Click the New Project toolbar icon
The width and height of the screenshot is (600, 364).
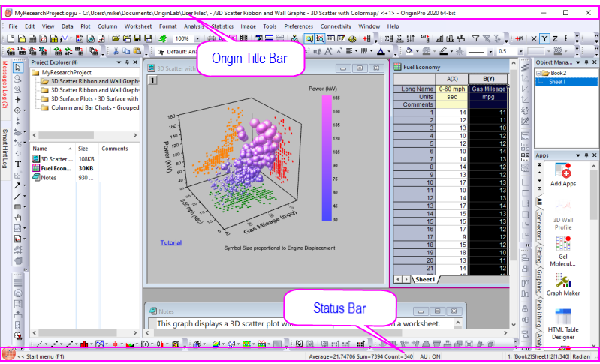tap(11, 38)
